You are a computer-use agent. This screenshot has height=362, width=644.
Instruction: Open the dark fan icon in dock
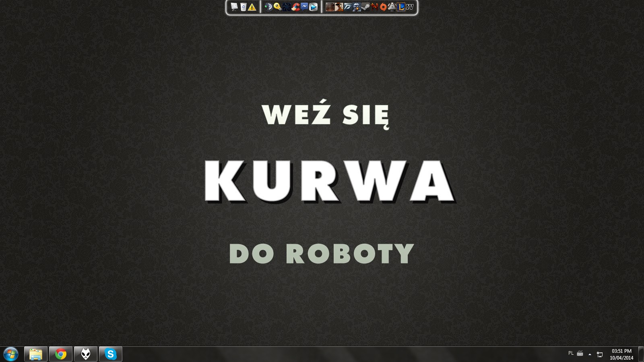(287, 7)
